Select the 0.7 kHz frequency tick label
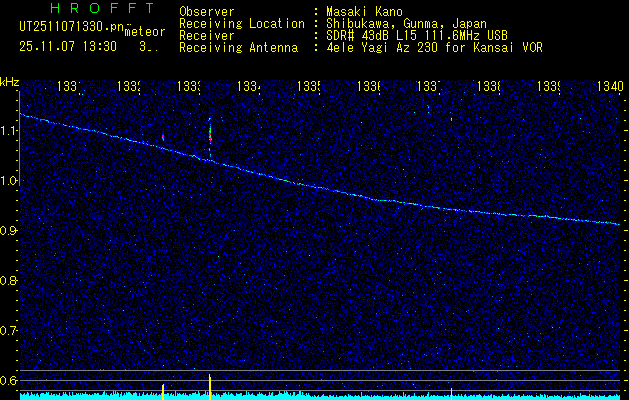 click(10, 331)
